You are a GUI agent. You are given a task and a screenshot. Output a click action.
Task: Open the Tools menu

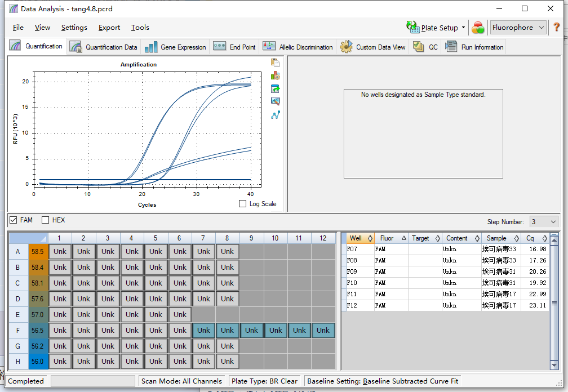click(x=140, y=28)
